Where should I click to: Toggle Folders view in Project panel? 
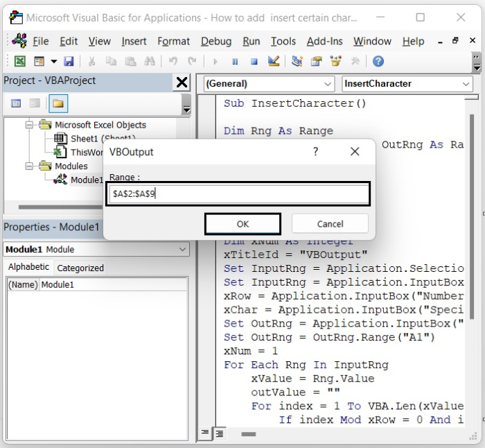tap(58, 104)
